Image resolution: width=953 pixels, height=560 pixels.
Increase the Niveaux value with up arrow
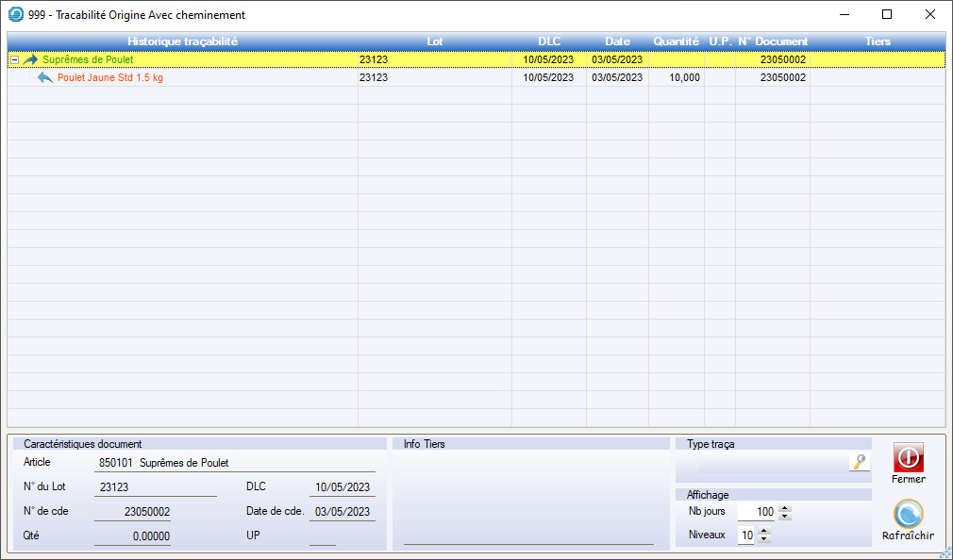point(764,531)
